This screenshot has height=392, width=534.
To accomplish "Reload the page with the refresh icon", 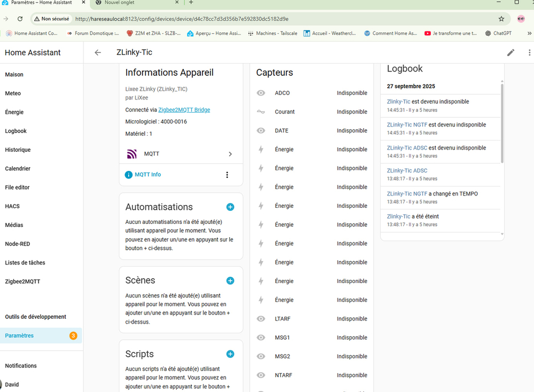I will point(20,19).
